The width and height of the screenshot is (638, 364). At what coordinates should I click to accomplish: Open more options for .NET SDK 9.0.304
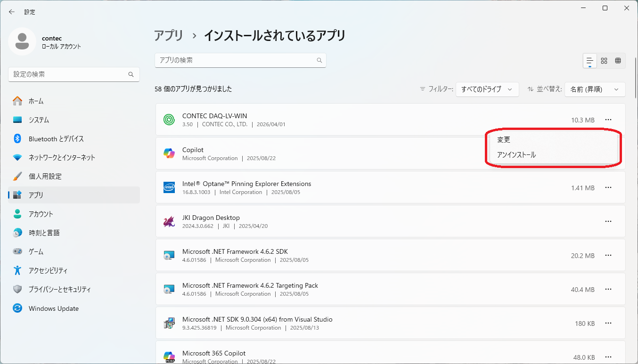point(608,323)
